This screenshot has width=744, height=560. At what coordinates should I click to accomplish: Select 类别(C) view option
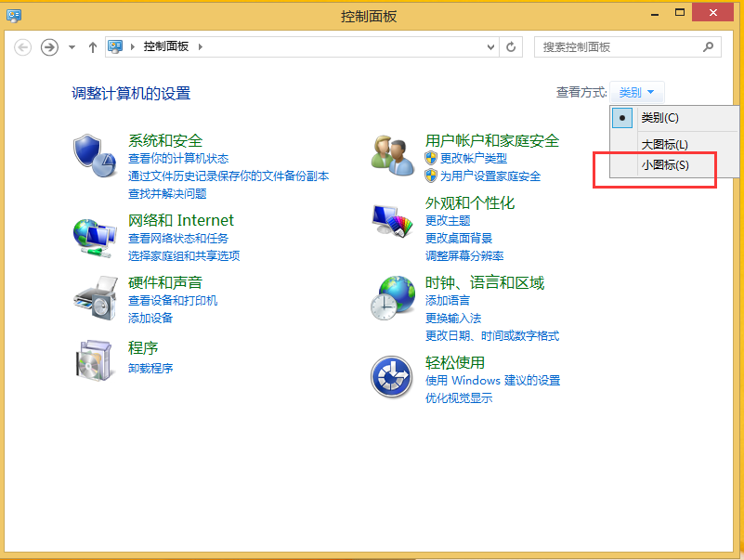click(x=674, y=118)
